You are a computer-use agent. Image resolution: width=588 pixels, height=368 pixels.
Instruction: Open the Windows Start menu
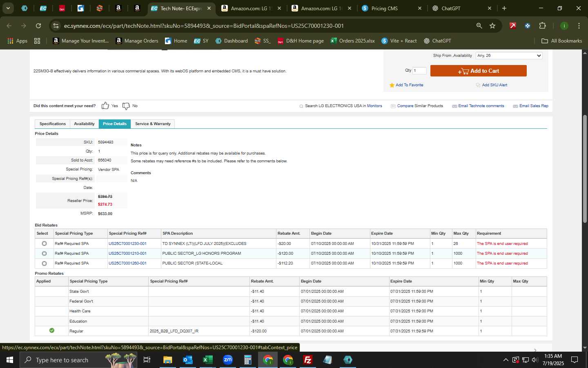click(x=10, y=360)
